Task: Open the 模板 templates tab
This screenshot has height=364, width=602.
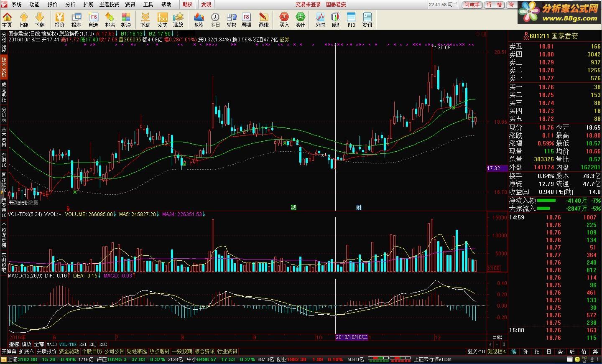Action: [x=26, y=344]
